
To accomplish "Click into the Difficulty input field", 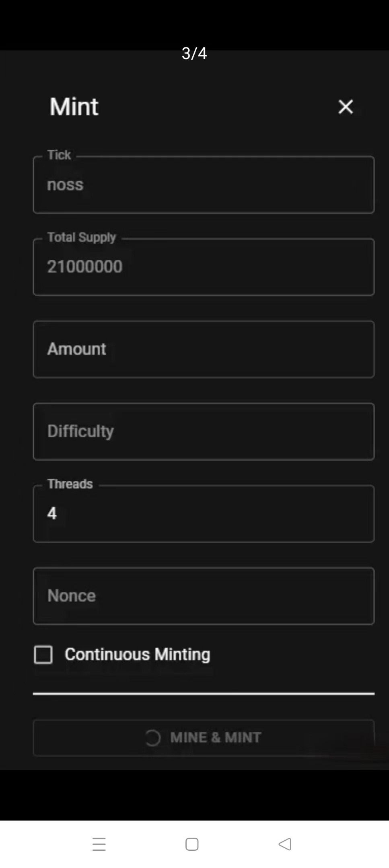I will [x=204, y=431].
